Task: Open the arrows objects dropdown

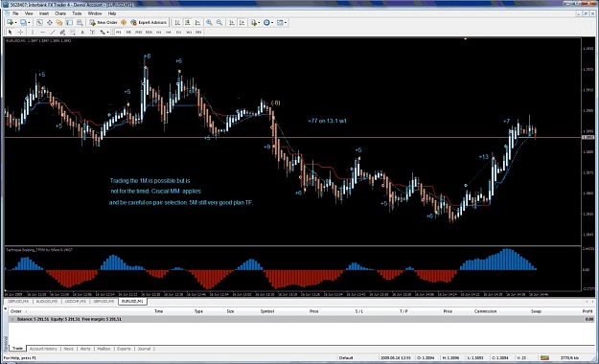Action: point(104,32)
